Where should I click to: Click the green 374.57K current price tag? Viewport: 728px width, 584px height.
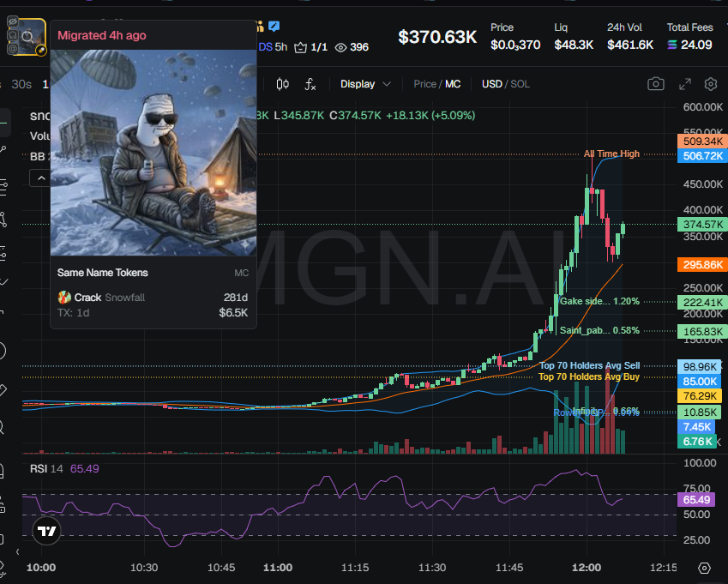[x=702, y=225]
